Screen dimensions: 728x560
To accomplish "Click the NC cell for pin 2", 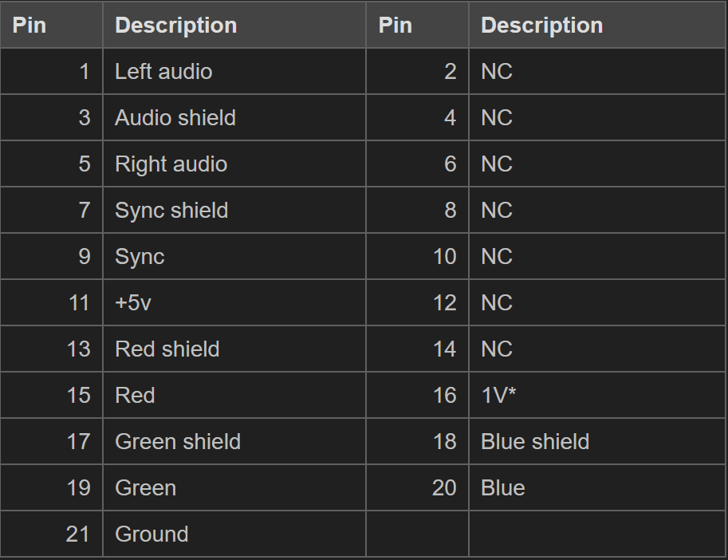I will 497,72.
